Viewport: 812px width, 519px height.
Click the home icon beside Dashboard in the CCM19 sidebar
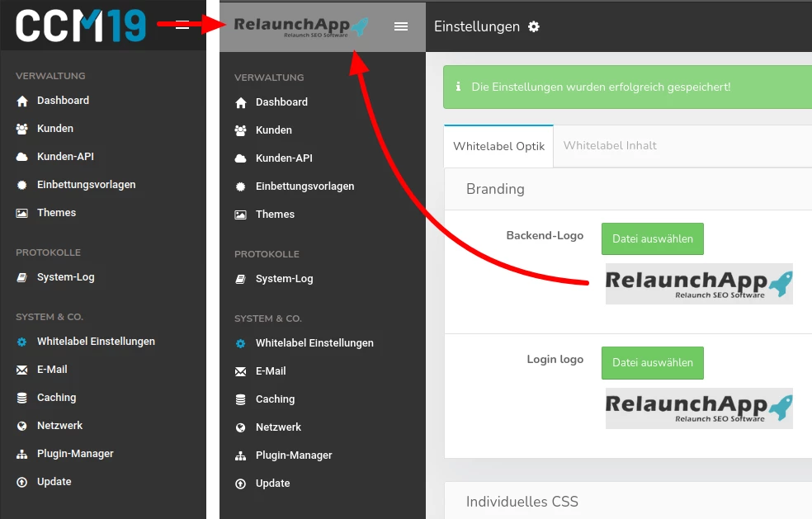(21, 101)
